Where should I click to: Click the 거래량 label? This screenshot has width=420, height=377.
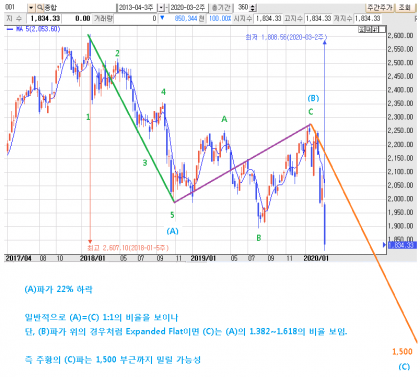103,18
